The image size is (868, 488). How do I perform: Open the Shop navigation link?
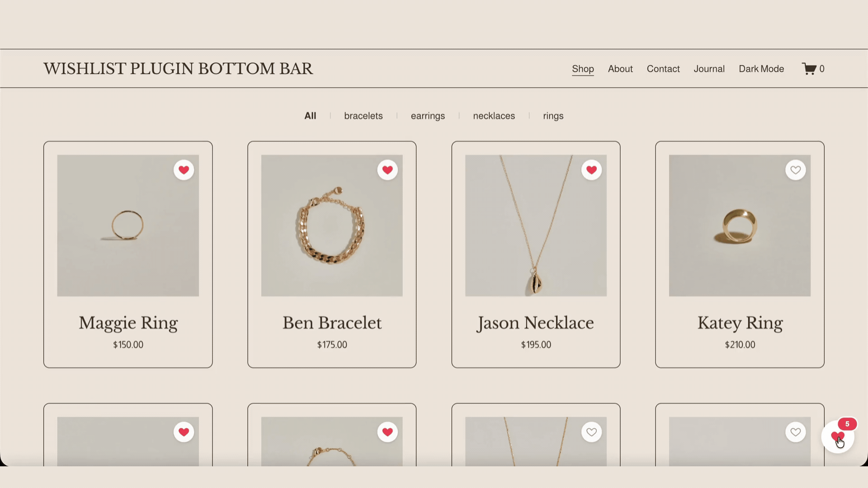coord(583,69)
